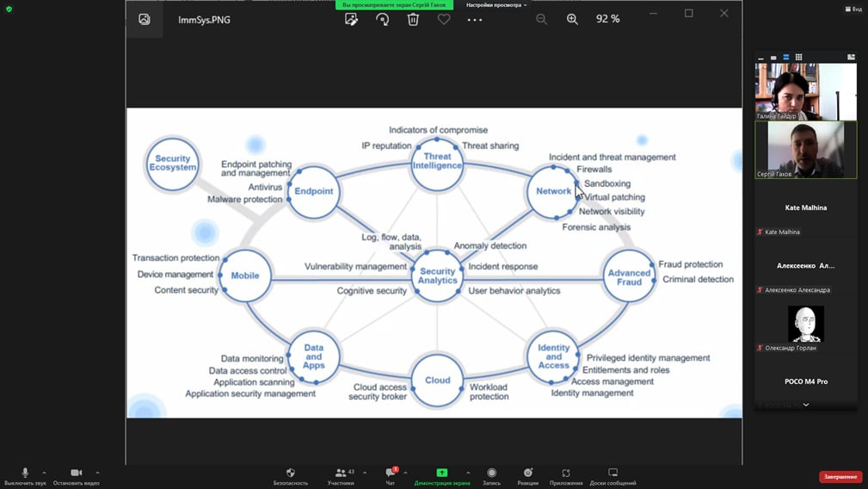This screenshot has height=489, width=868.
Task: Click the Advanced Fraud node
Action: [x=629, y=277]
